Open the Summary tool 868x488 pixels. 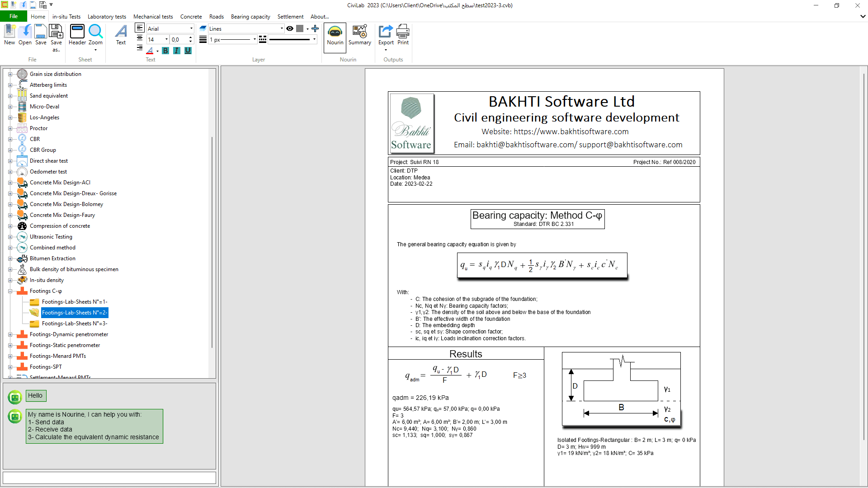pos(359,35)
